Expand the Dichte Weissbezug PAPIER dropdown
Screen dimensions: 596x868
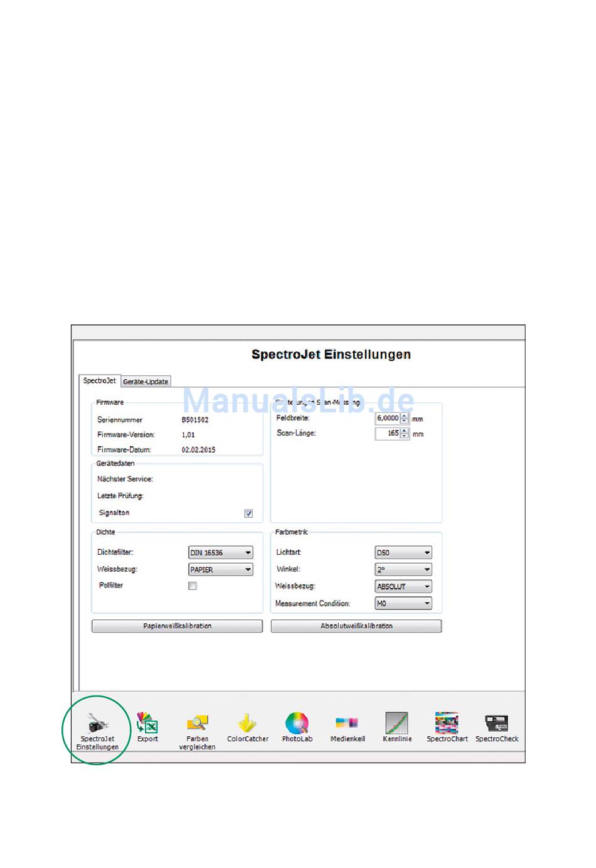coord(221,570)
